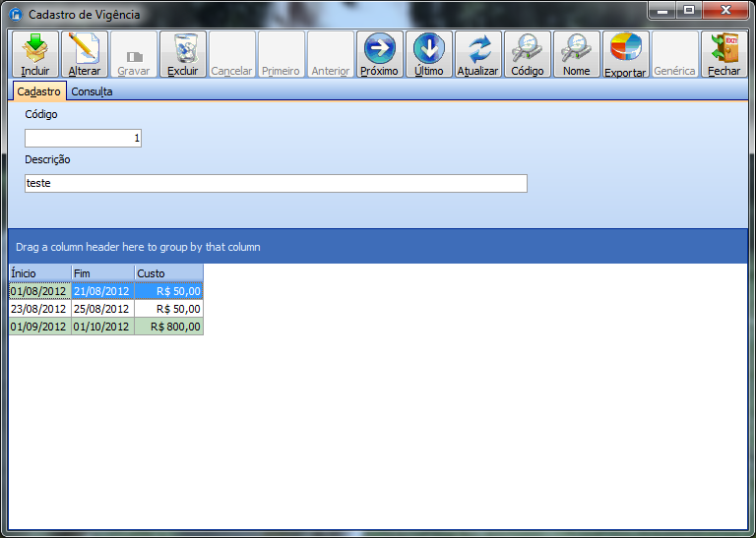This screenshot has height=538, width=756.
Task: Click the Código input field
Action: 83,139
